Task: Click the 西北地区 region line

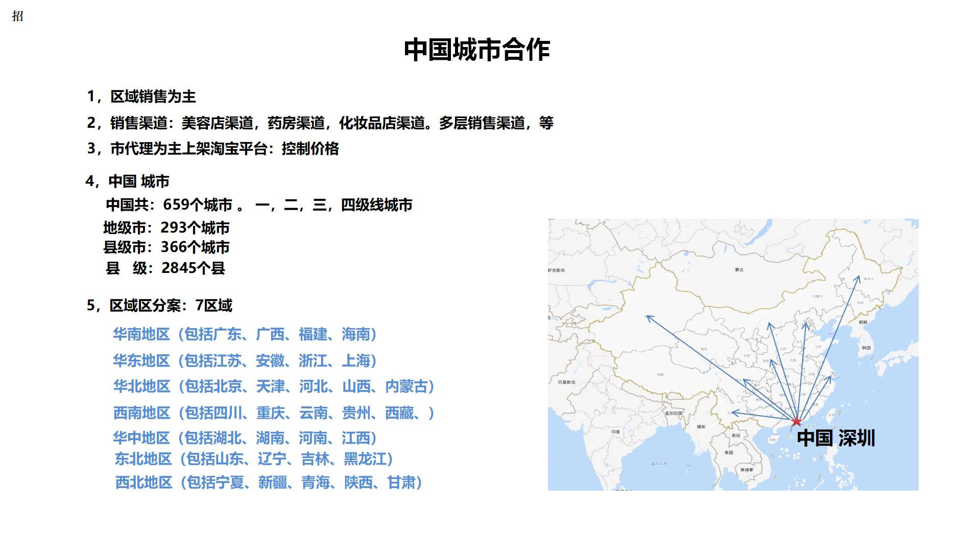Action: click(269, 482)
